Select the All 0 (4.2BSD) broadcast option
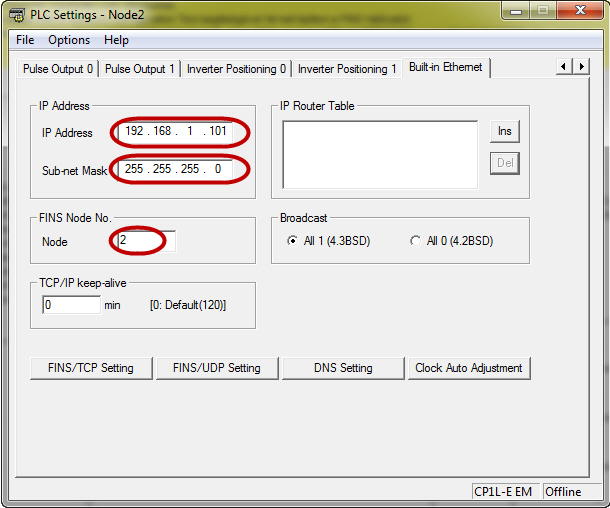Screen dimensions: 610x508 pyautogui.click(x=451, y=241)
